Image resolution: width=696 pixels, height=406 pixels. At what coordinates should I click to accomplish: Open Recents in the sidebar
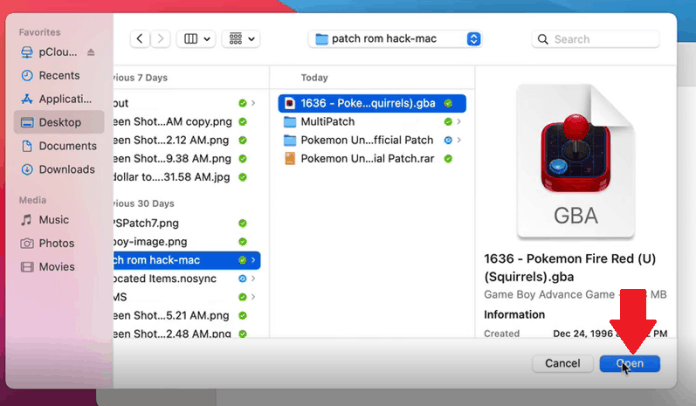(59, 75)
